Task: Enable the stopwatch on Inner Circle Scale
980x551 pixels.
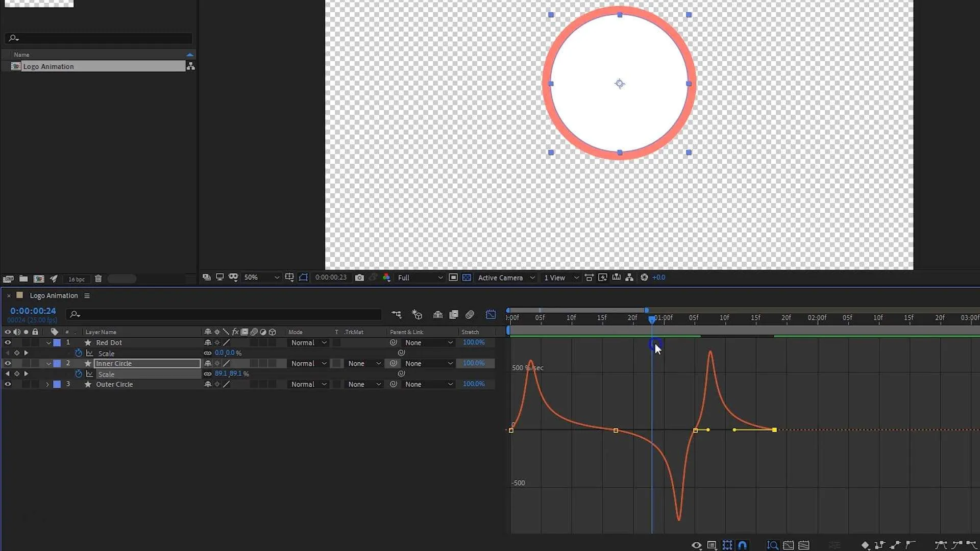Action: click(79, 374)
